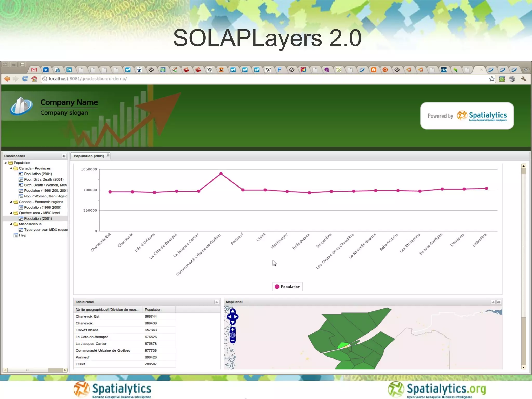532x399 pixels.
Task: Open Pop., Birth, Death (2001) dashboard
Action: pos(44,179)
